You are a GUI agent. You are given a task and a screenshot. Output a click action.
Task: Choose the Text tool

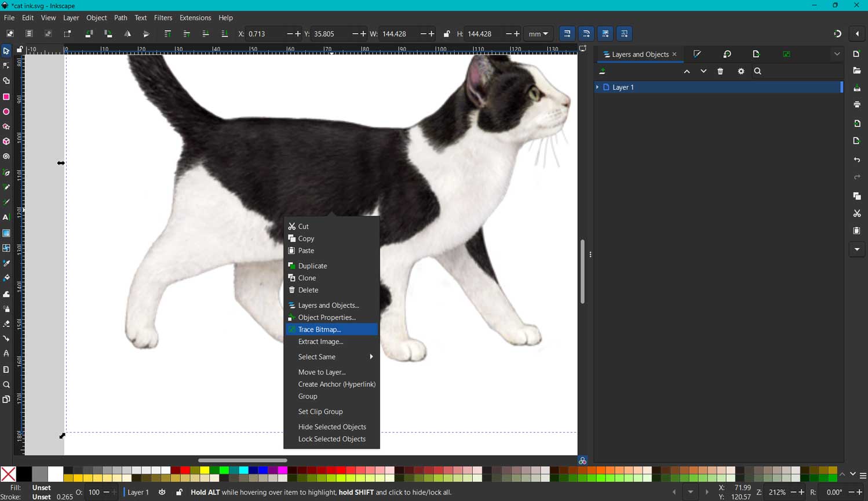tap(6, 217)
